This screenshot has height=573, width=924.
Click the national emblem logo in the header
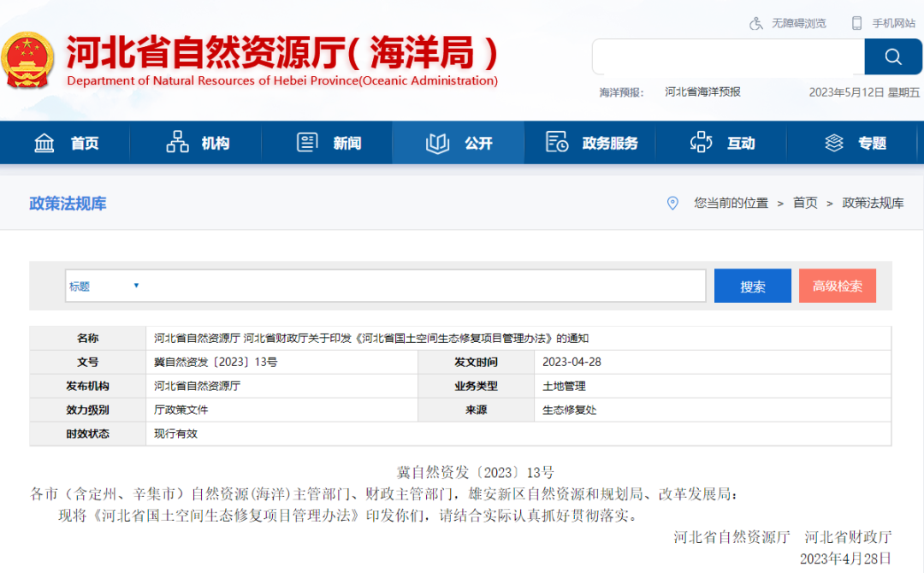pyautogui.click(x=29, y=61)
